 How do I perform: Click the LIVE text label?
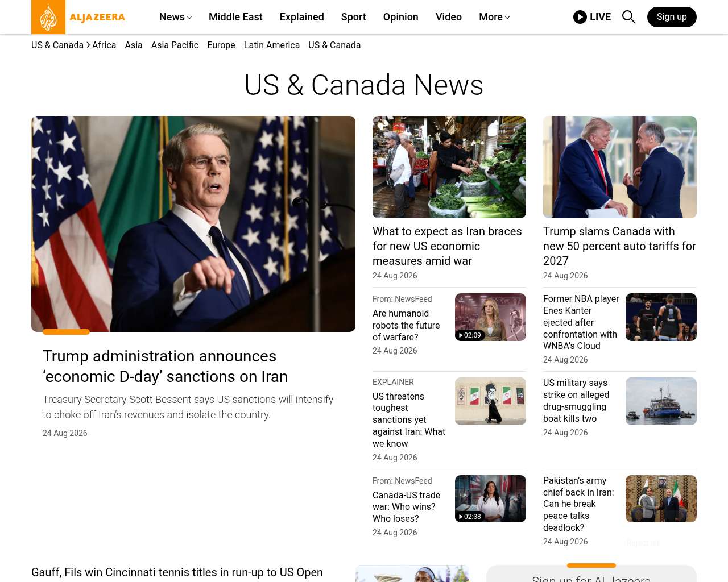[600, 17]
